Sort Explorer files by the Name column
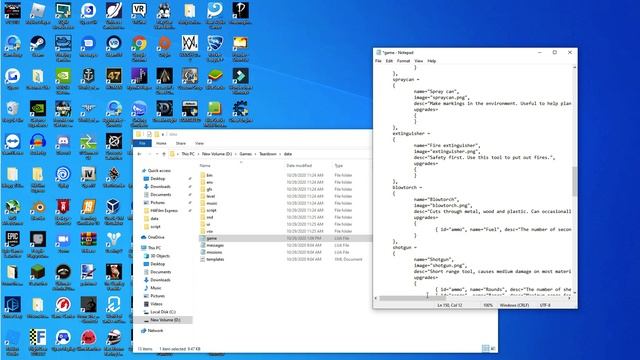The height and width of the screenshot is (360, 640). tap(205, 166)
